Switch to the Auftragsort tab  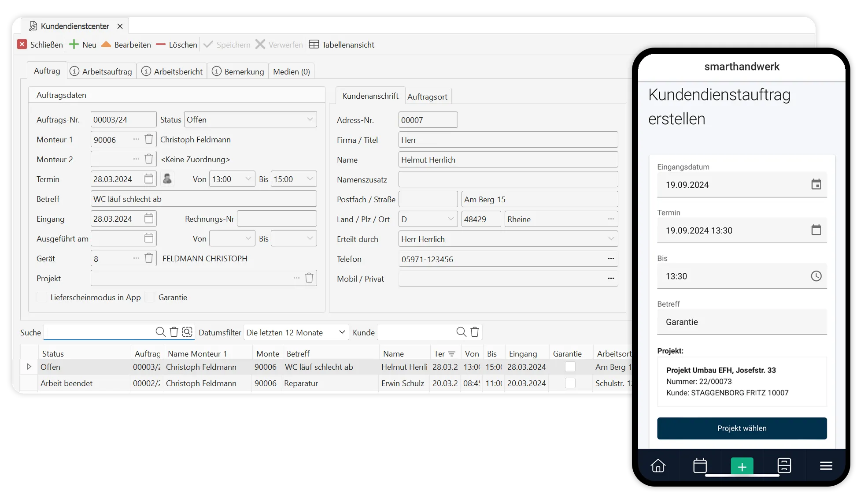tap(427, 97)
